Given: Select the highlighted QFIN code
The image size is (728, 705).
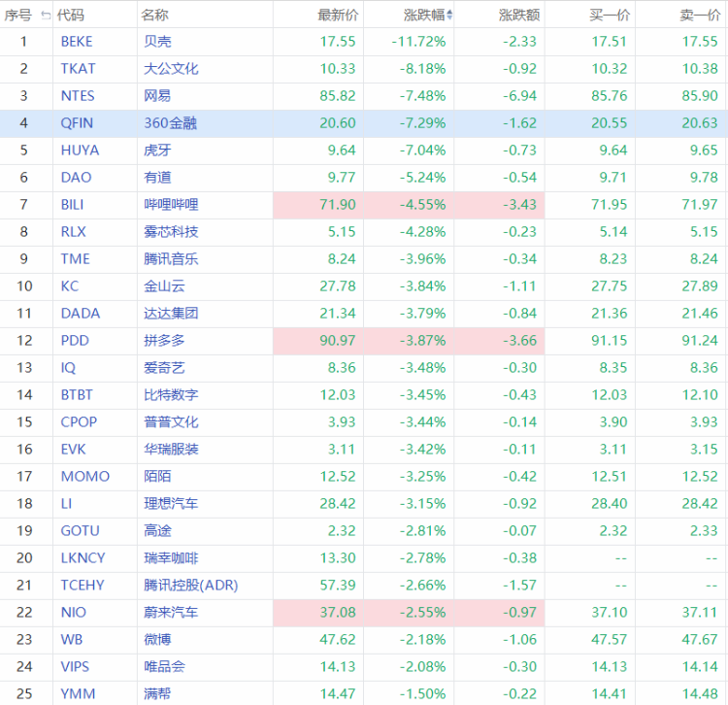Looking at the screenshot, I should pos(77,123).
